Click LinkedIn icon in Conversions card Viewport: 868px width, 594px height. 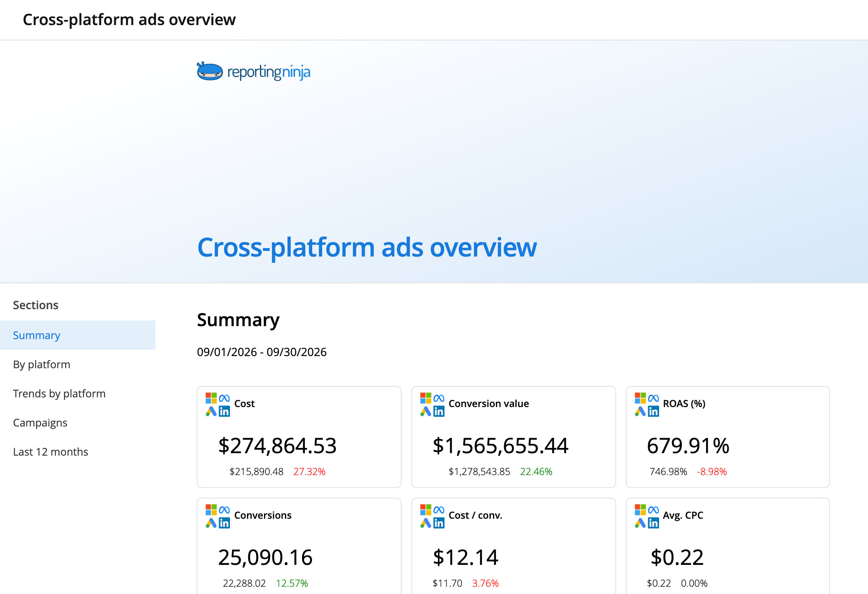[x=224, y=523]
